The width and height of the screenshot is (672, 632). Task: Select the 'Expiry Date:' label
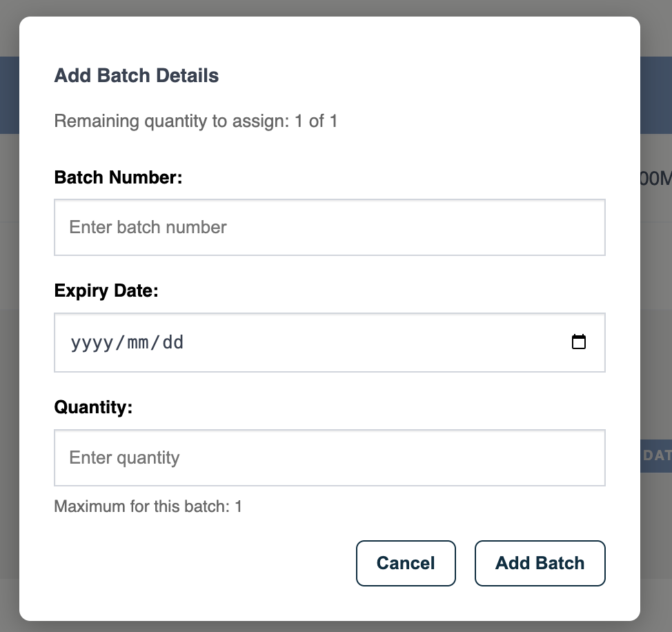pos(106,291)
